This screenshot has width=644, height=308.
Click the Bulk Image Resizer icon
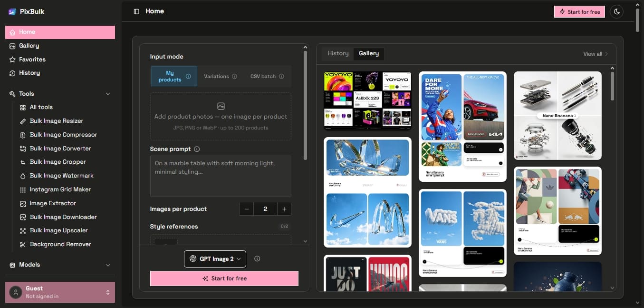(23, 121)
